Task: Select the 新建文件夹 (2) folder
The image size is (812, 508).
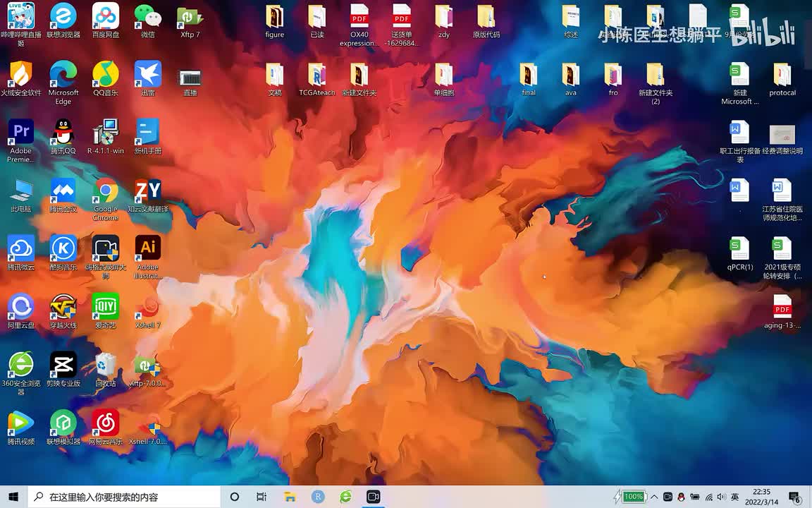Action: coord(655,83)
